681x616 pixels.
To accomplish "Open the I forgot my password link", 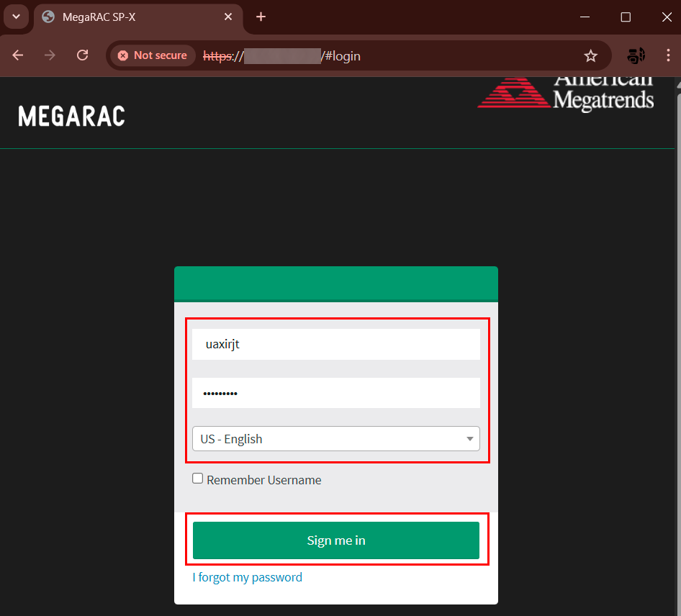I will pyautogui.click(x=247, y=577).
